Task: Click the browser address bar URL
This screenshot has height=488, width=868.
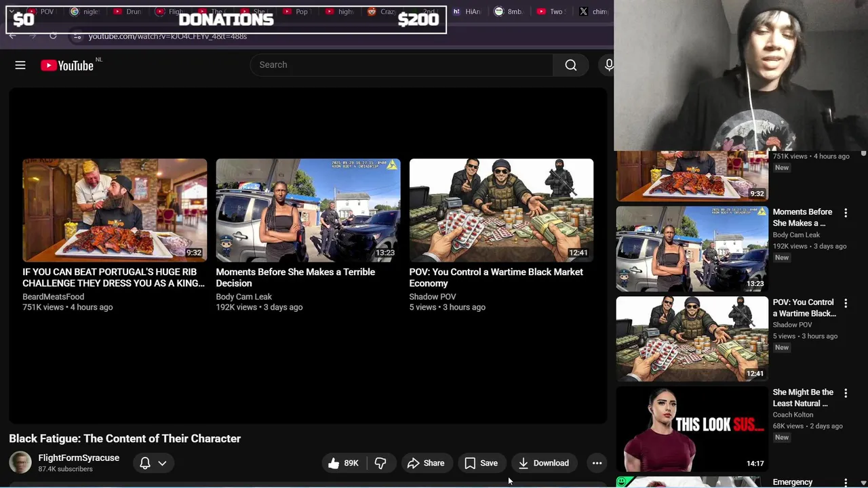Action: [x=167, y=36]
